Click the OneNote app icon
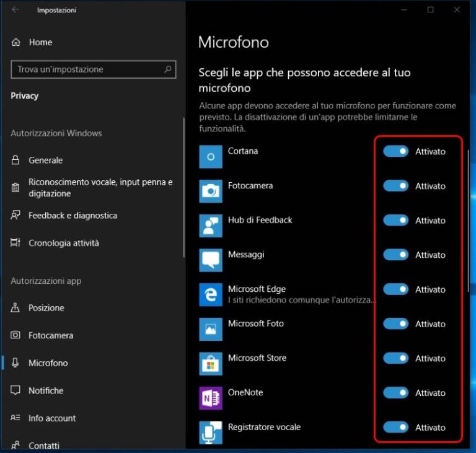This screenshot has width=476, height=453. coord(211,398)
